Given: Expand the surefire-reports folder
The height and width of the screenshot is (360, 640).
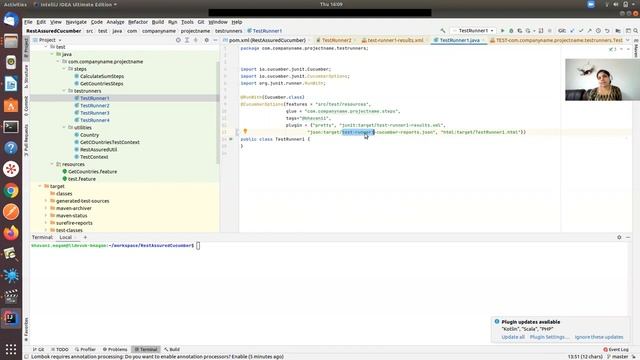Looking at the screenshot, I should 46,223.
